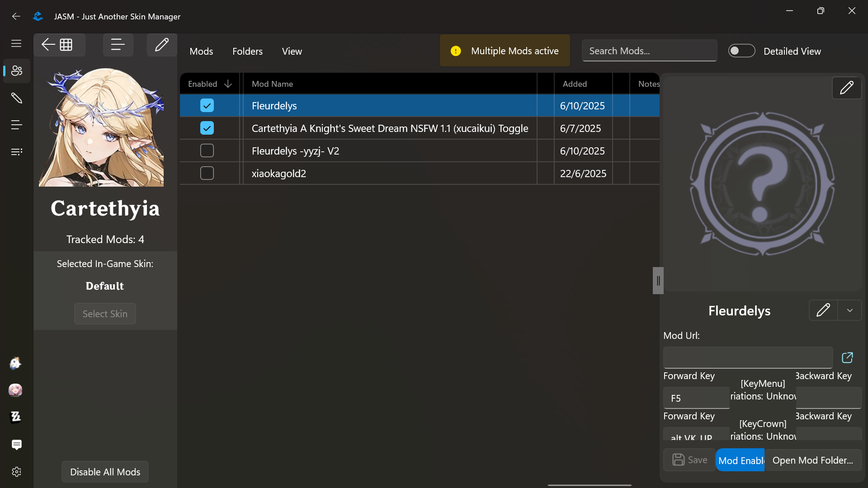Open the hamburger navigation menu
This screenshot has height=488, width=868.
[16, 43]
